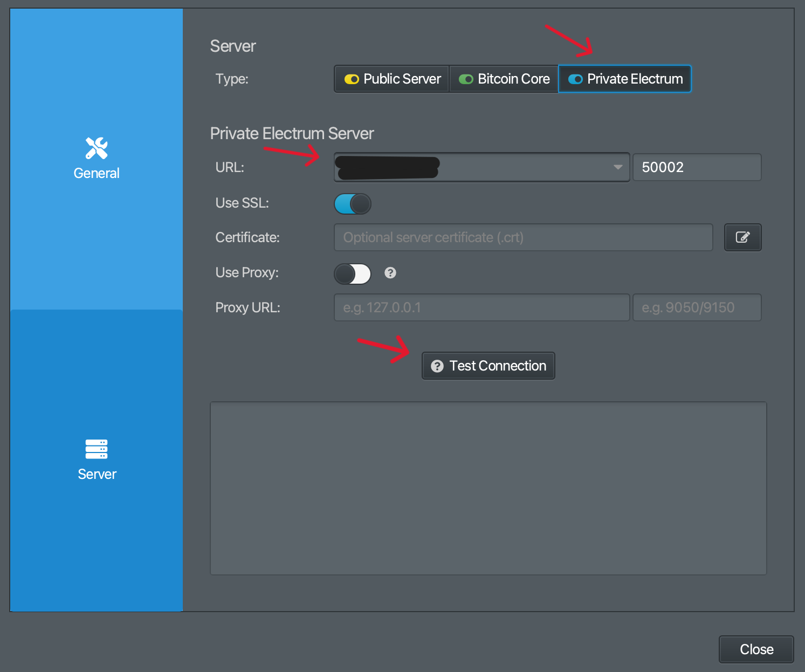The height and width of the screenshot is (672, 805).
Task: Click the green indicator on Bitcoin Core
Action: coord(466,79)
